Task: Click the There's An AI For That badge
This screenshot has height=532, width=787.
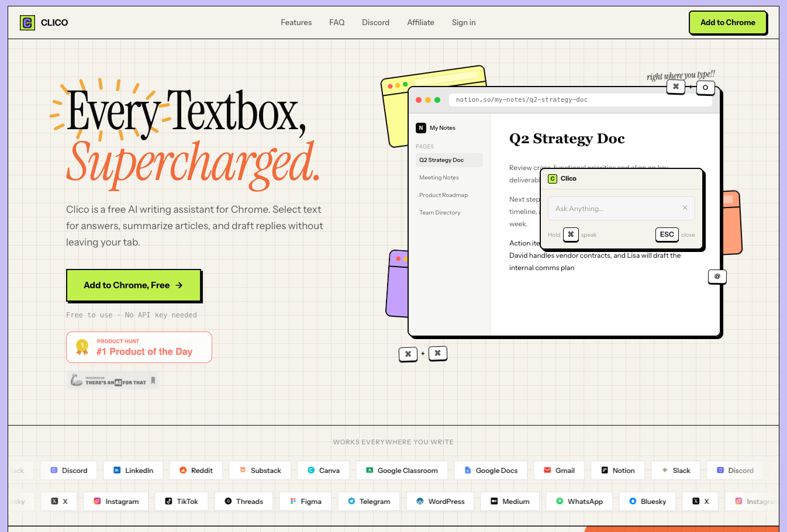Action: coord(113,381)
